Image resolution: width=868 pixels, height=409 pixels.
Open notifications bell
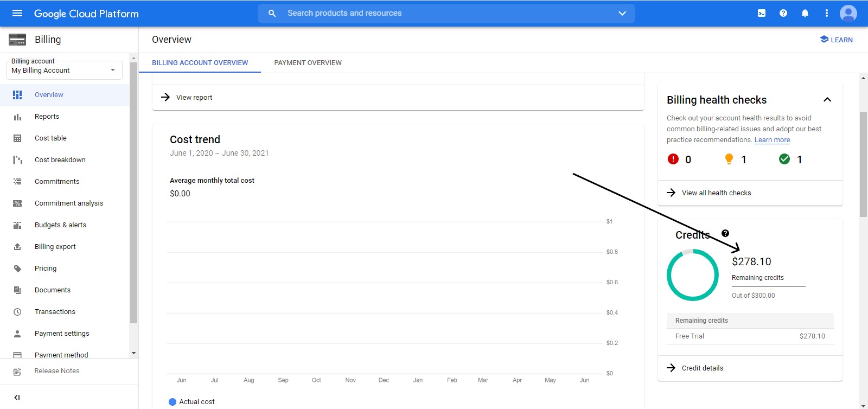pos(805,13)
